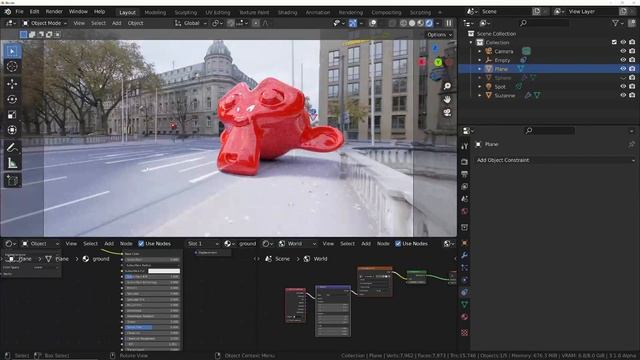
Task: Open the Edit menu
Action: coord(34,12)
